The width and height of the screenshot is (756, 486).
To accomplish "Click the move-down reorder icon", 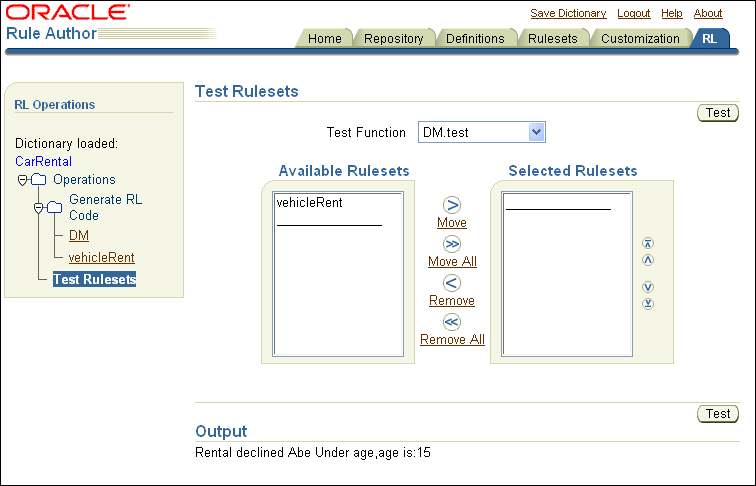I will [x=648, y=287].
